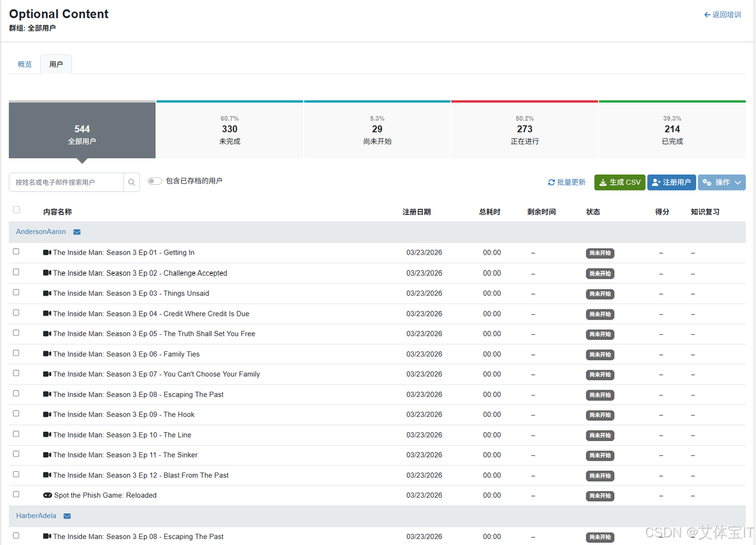Select checkbox for Ep 05 - The Truth row
Image resolution: width=756 pixels, height=545 pixels.
16,332
